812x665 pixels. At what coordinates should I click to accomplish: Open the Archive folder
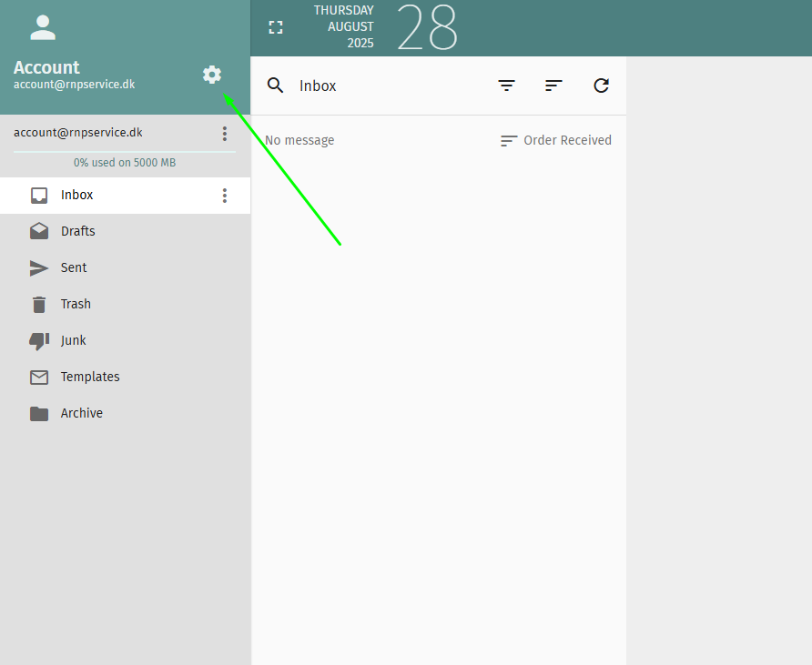(x=82, y=413)
